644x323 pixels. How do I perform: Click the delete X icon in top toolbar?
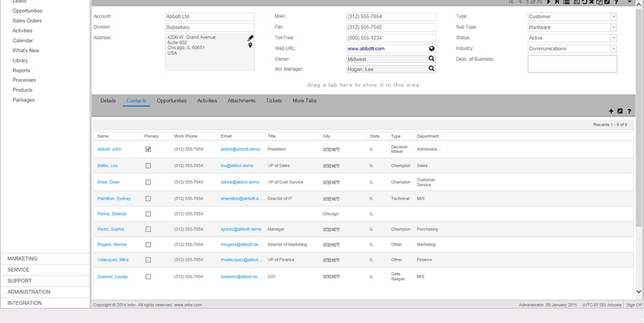592,2
